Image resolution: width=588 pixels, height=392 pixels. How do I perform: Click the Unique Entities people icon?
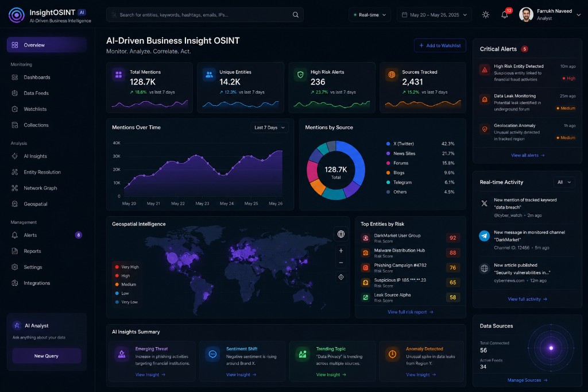[209, 75]
